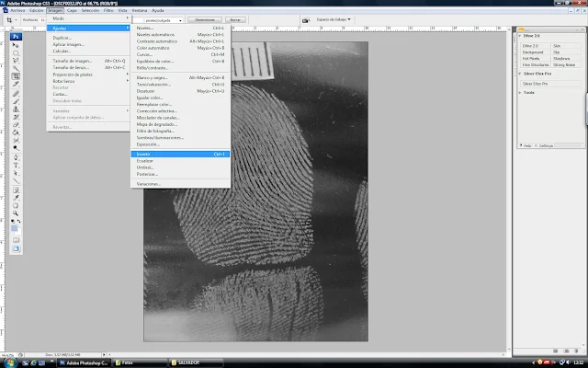588x368 pixels.
Task: Change the screen mode button
Action: [17, 248]
